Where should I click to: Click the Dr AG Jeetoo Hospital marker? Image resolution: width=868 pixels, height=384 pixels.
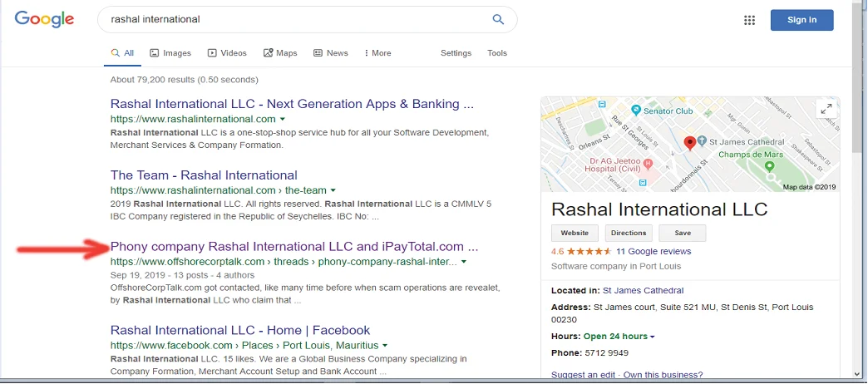click(x=649, y=164)
